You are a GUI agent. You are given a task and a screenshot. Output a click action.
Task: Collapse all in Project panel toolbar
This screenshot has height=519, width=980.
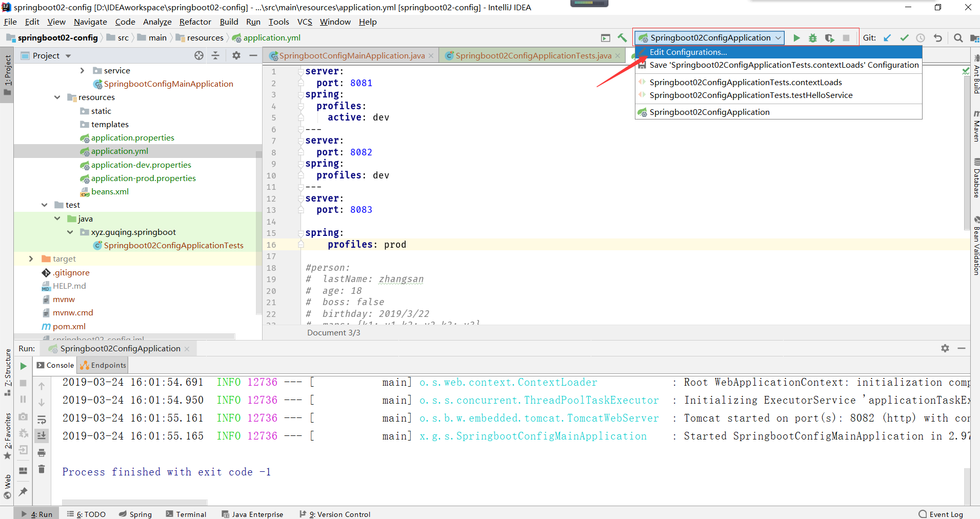click(215, 55)
